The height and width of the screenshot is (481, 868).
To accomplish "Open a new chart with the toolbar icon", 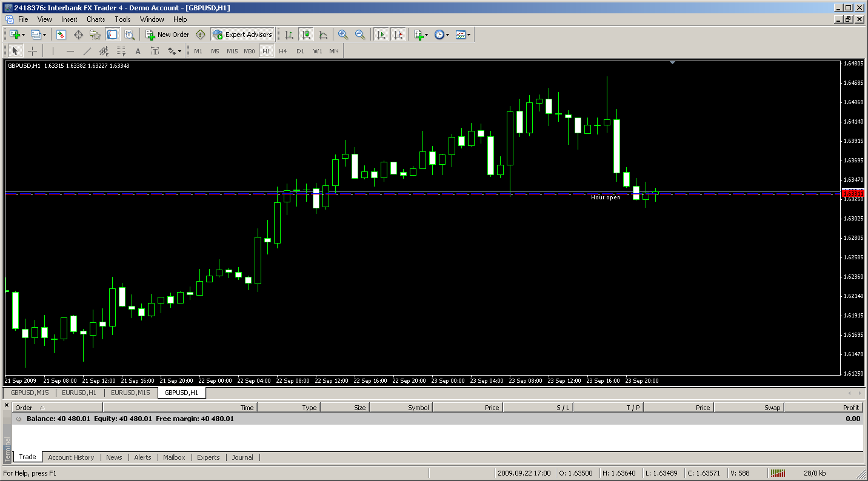I will tap(15, 35).
